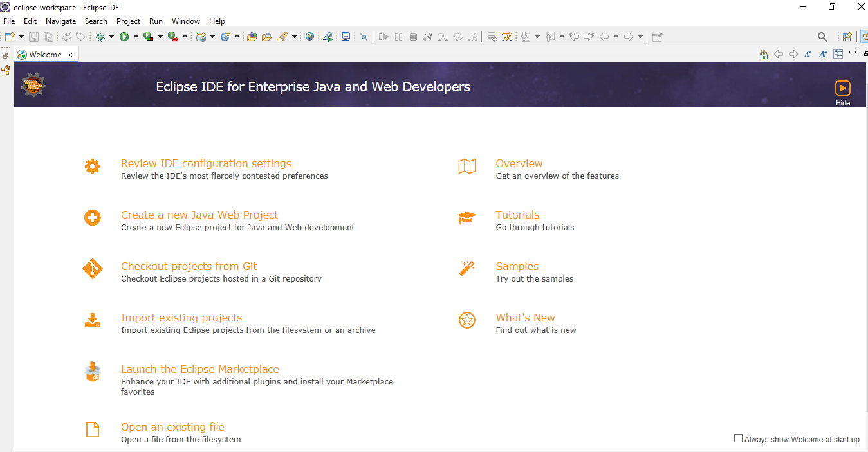Click the Restore view icon in left trim
868x452 pixels.
point(6,56)
